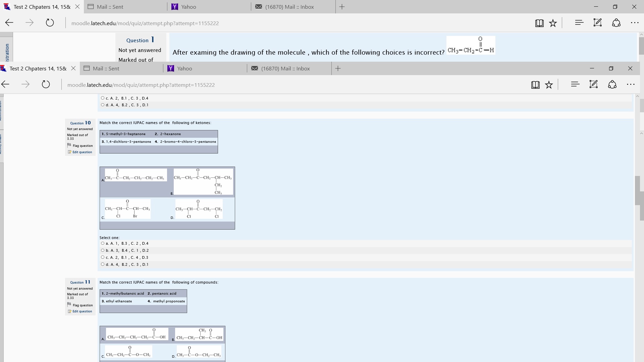This screenshot has width=644, height=362.
Task: Open Share in background browser window
Action: pos(616,23)
